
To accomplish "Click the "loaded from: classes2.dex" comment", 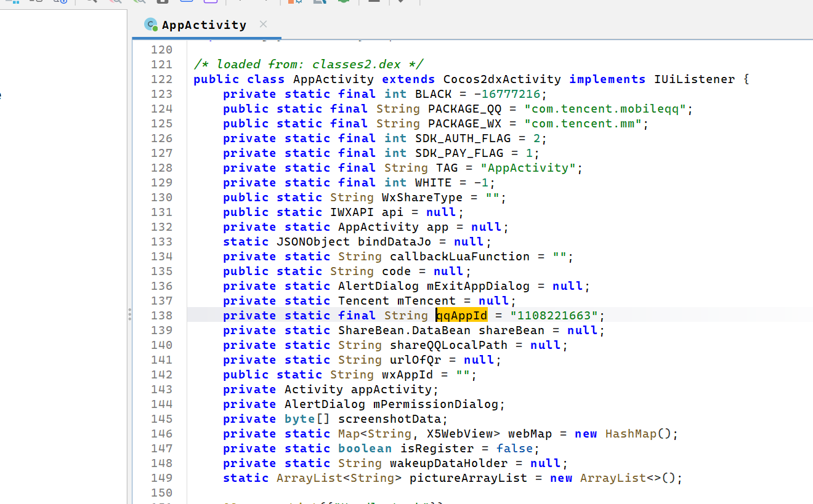I will 309,65.
